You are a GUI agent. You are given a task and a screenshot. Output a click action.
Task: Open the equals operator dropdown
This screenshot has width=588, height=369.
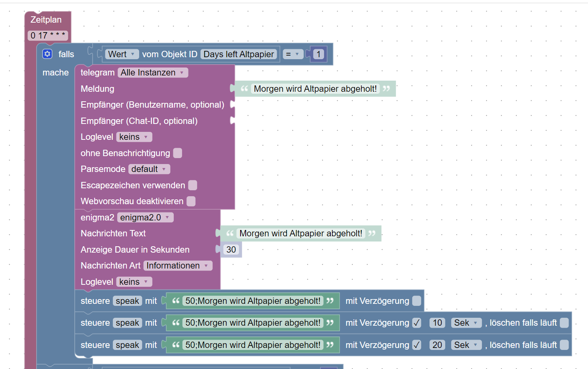pos(293,54)
